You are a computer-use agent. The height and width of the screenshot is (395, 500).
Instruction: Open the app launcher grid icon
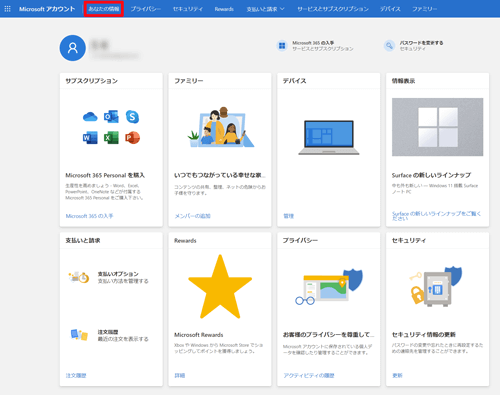(7, 9)
